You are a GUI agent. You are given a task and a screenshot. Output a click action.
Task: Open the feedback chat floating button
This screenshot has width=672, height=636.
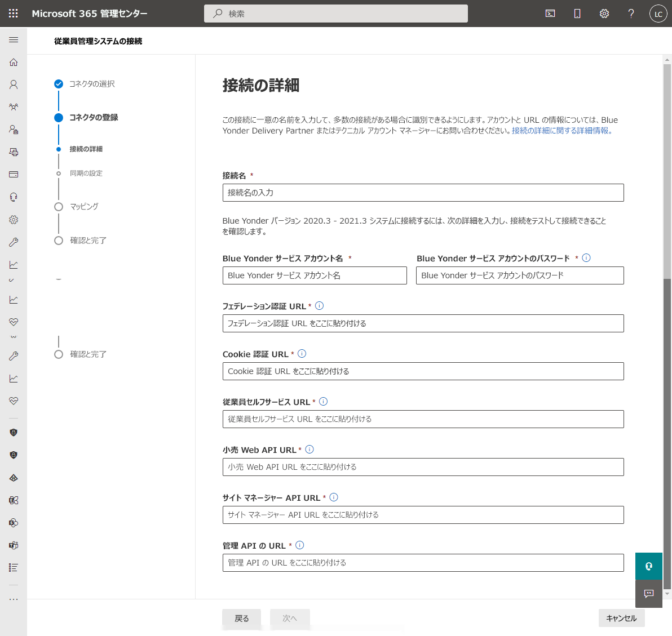(x=649, y=594)
